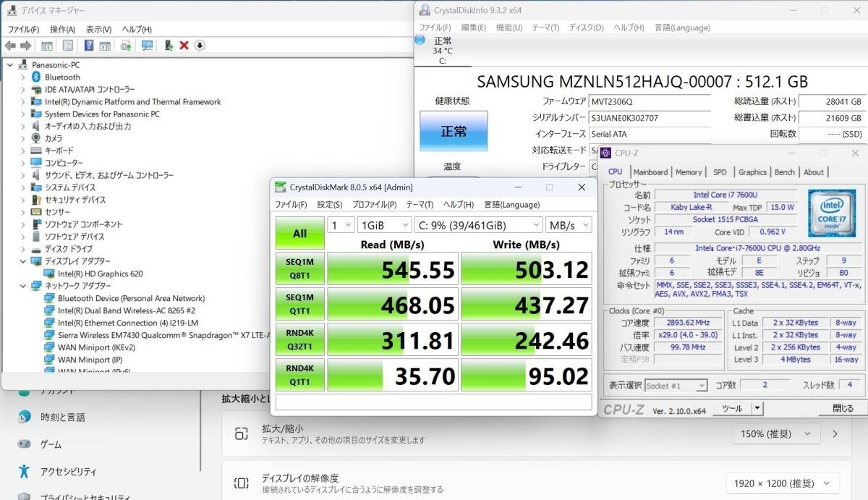Click the green All button in CrystalDiskMark
Screen dimensions: 868x500
click(x=299, y=233)
